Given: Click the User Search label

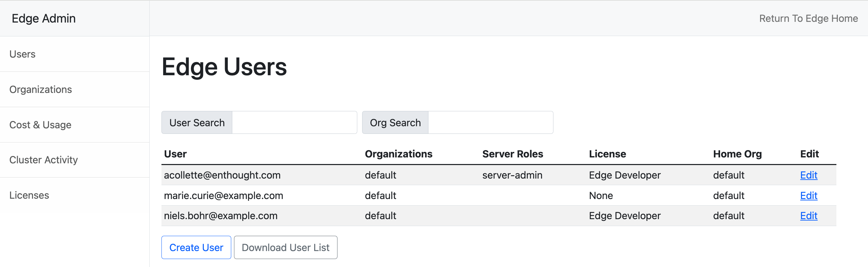Looking at the screenshot, I should (197, 122).
